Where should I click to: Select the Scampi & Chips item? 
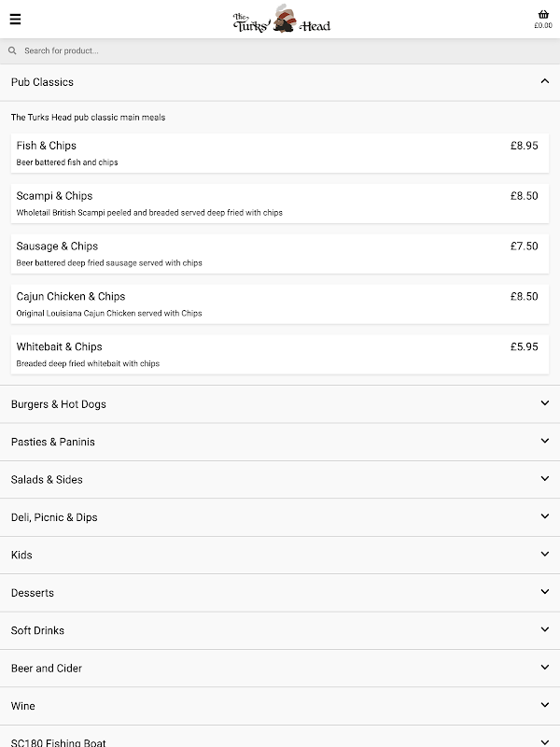click(x=280, y=204)
